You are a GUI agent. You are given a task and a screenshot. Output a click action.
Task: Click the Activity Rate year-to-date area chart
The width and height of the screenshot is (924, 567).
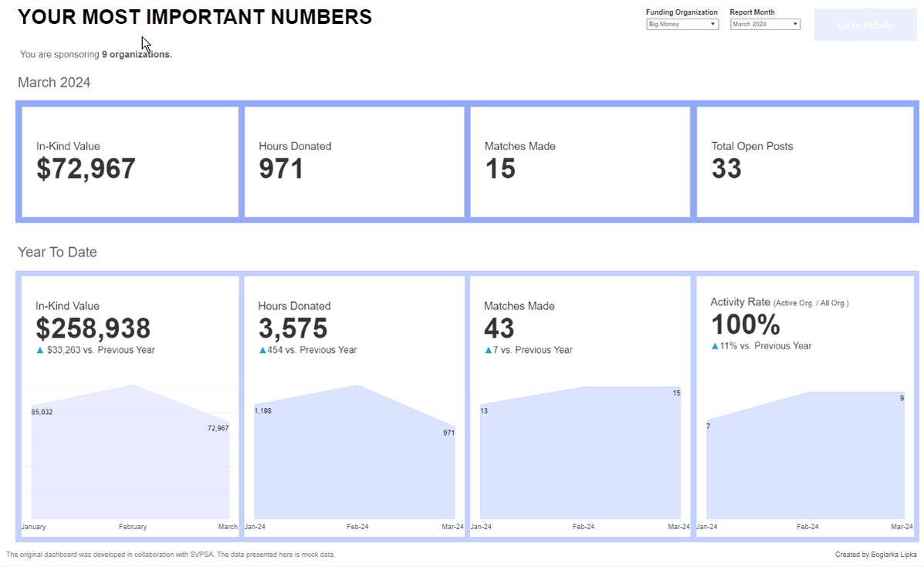[x=806, y=456]
